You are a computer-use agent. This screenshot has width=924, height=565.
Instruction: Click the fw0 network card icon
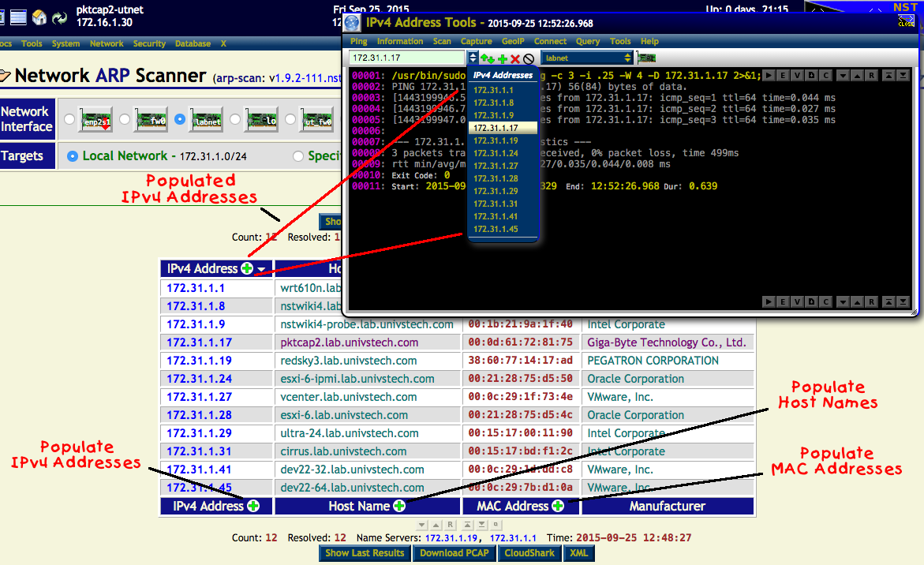tap(152, 120)
